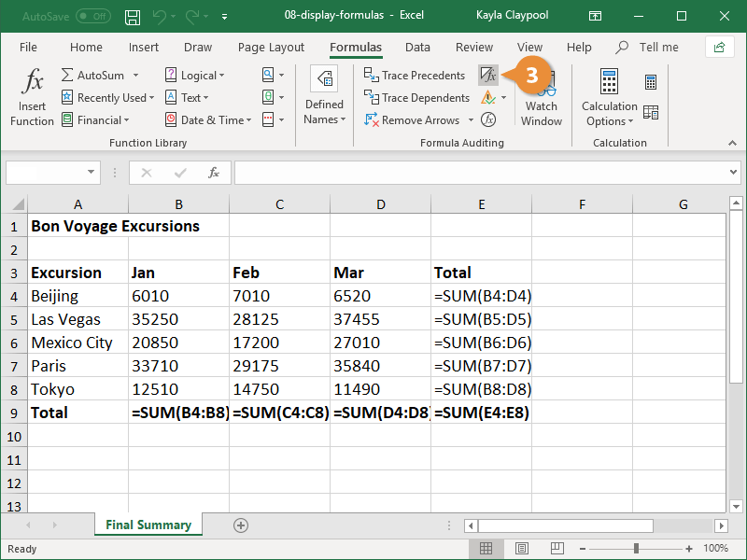Open the Page Layout tab
747x560 pixels.
point(271,48)
